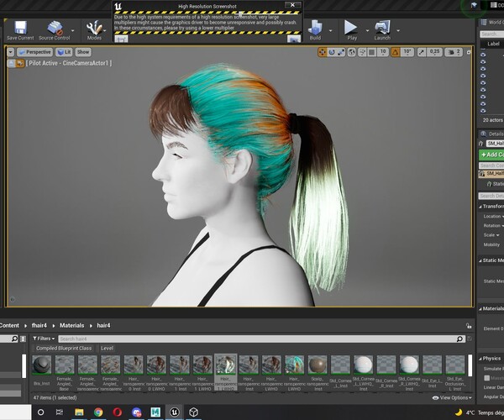The image size is (504, 420).
Task: Toggle the Compiled Blueprint Class filter
Action: (x=64, y=349)
